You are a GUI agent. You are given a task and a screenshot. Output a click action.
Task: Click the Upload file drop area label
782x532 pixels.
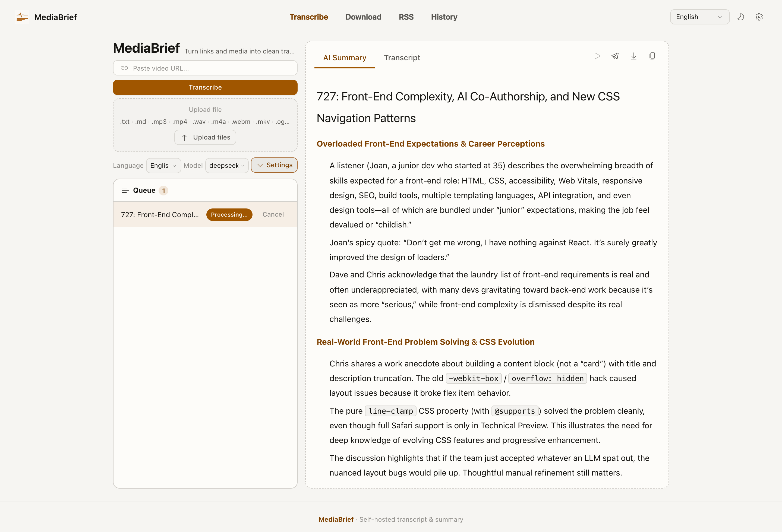coord(205,110)
